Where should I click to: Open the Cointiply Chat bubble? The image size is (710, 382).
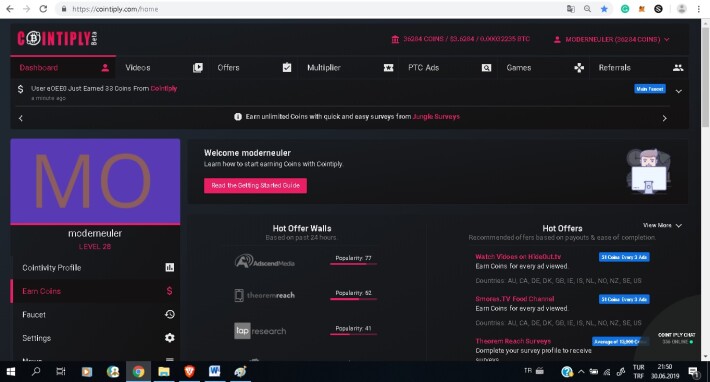676,338
